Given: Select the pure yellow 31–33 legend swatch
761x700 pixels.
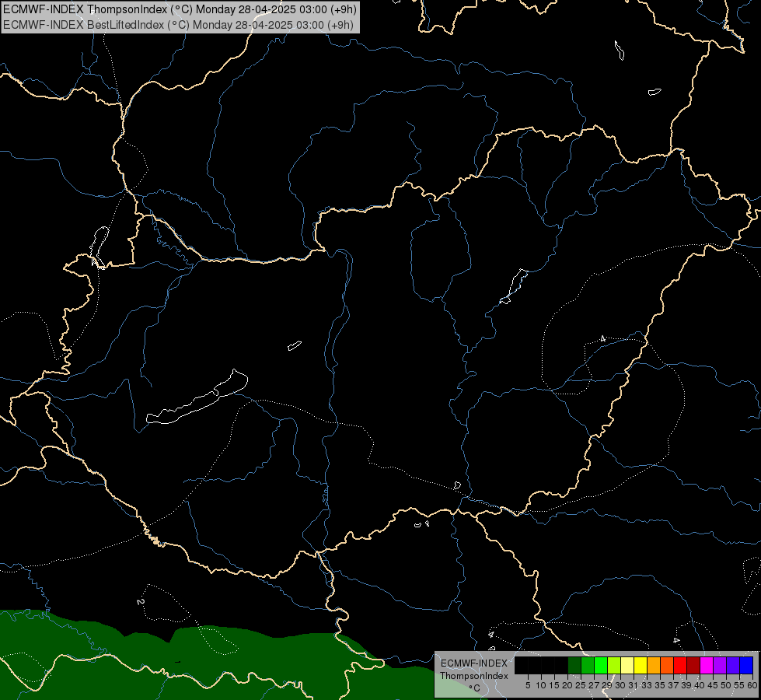Looking at the screenshot, I should point(641,665).
